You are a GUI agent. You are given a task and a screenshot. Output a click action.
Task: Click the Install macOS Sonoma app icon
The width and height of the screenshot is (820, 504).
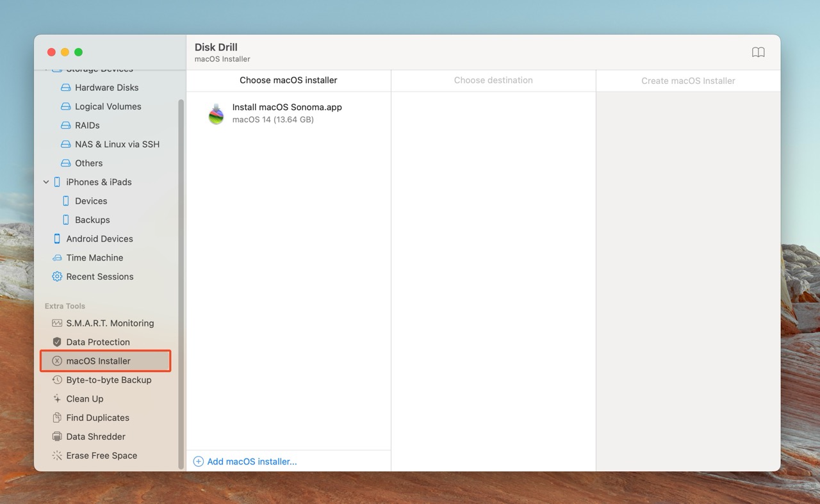tap(217, 113)
